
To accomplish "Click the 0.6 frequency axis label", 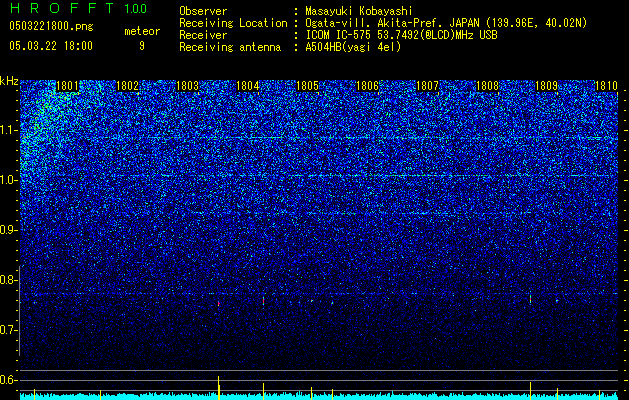I will 8,380.
